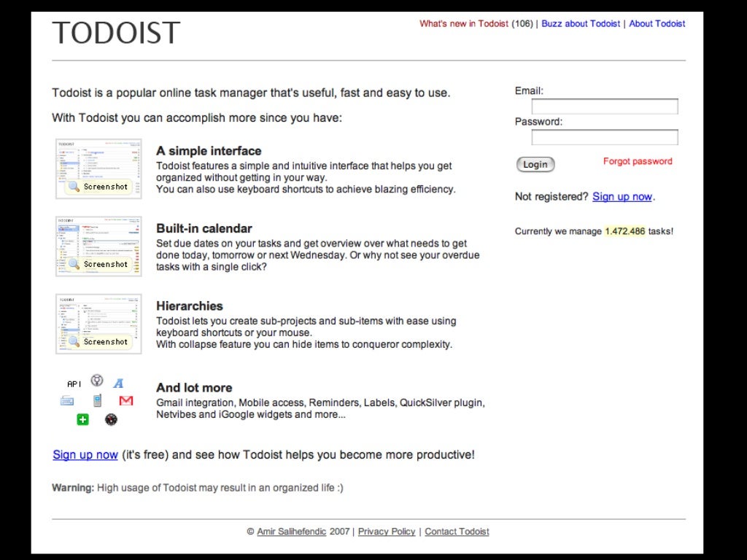Viewport: 747px width, 560px height.
Task: Click the Email input field
Action: (605, 106)
